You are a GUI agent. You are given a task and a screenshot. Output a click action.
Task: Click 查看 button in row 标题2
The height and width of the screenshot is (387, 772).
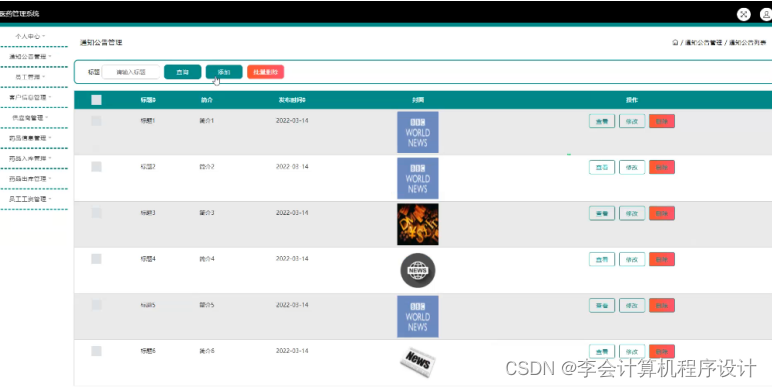pos(602,167)
